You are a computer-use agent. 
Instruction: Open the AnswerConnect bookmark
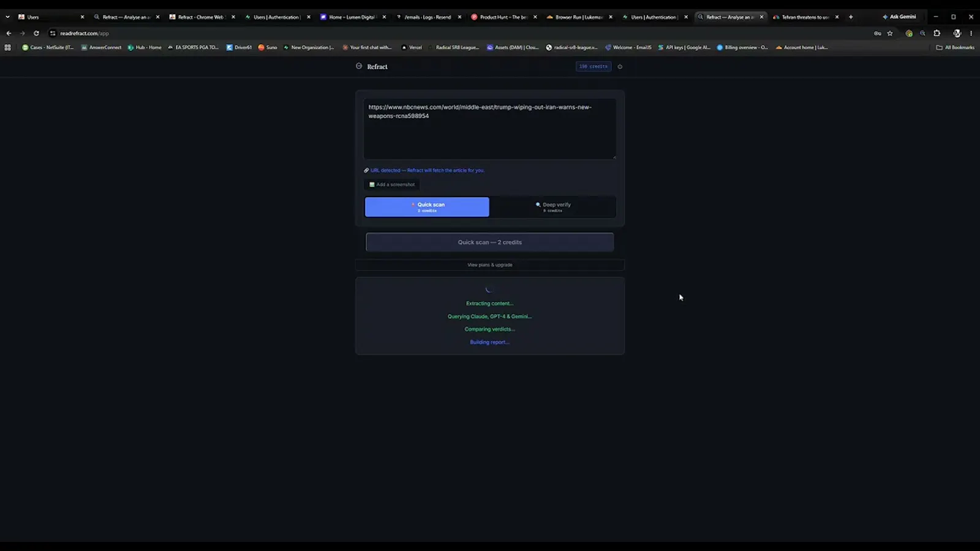click(101, 47)
